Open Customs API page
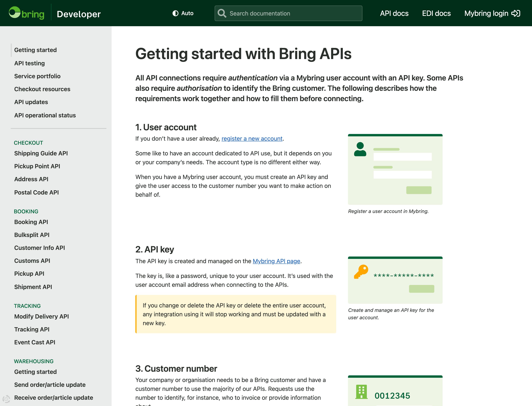 (32, 261)
